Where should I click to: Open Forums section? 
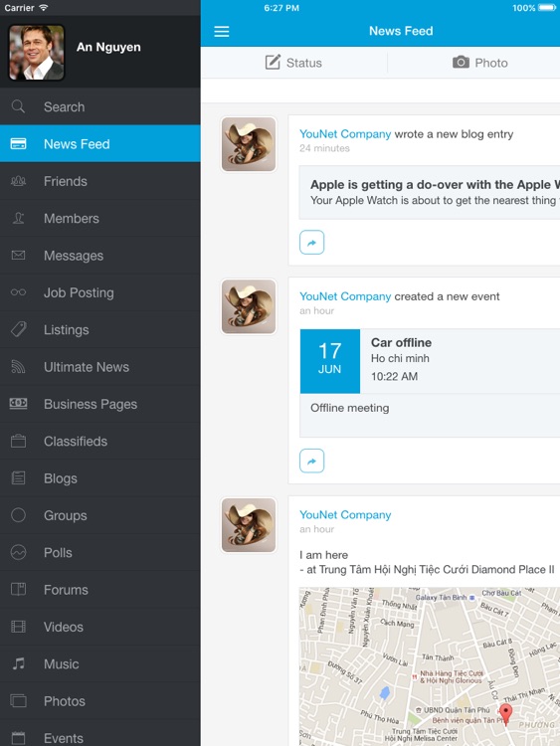(x=99, y=589)
